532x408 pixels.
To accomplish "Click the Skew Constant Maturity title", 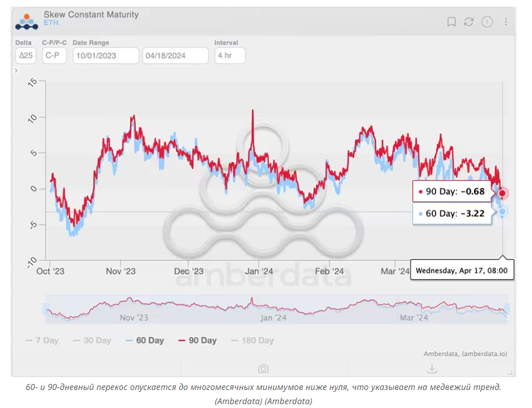I will pyautogui.click(x=91, y=15).
